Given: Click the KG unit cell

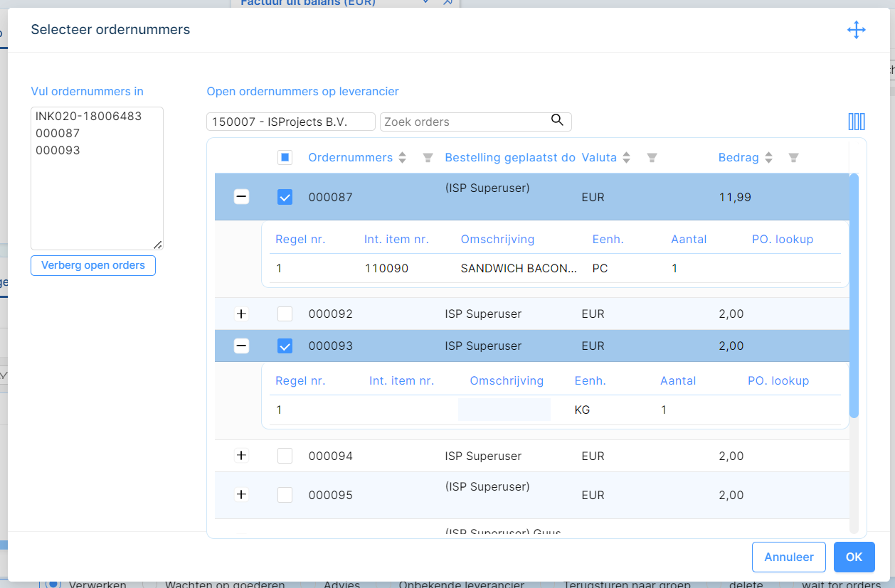Looking at the screenshot, I should pyautogui.click(x=582, y=410).
